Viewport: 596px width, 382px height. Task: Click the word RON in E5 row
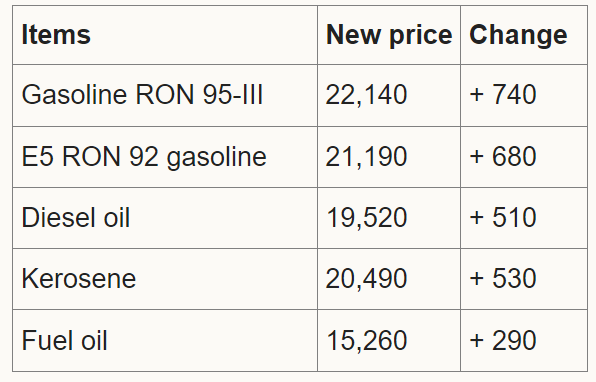pyautogui.click(x=91, y=157)
